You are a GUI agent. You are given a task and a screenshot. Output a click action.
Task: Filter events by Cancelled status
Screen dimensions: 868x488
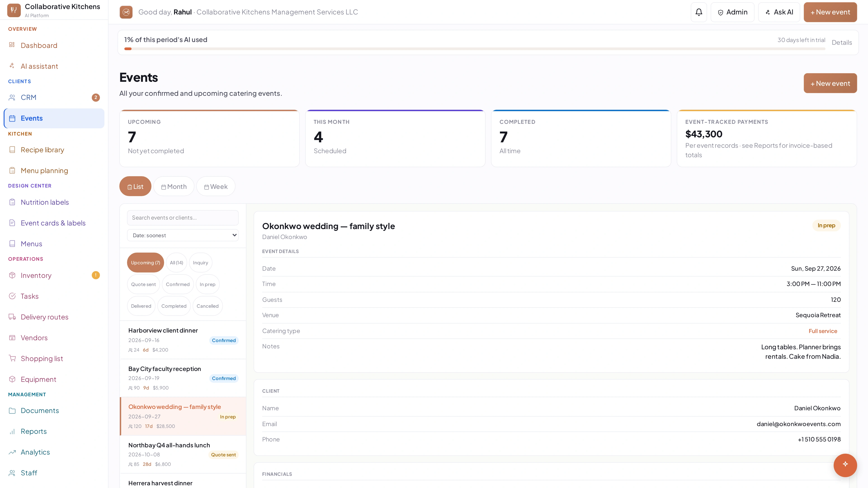(x=208, y=306)
